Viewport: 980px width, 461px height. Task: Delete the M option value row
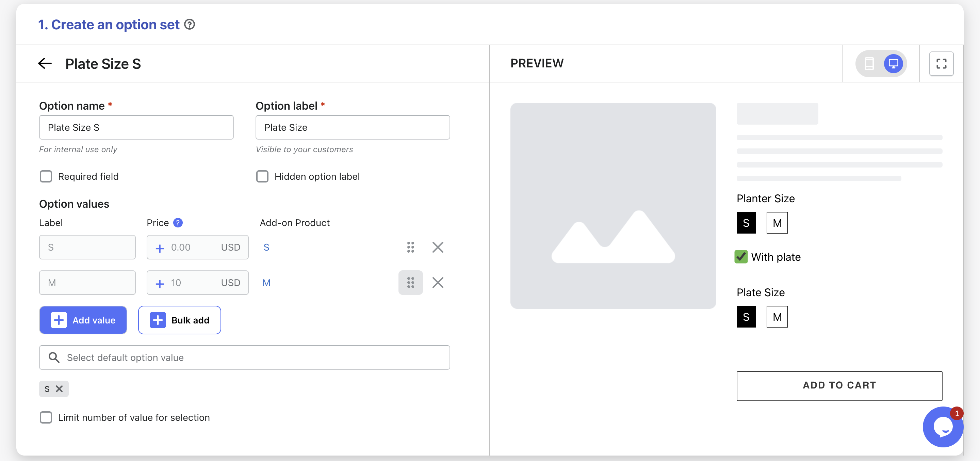point(438,283)
